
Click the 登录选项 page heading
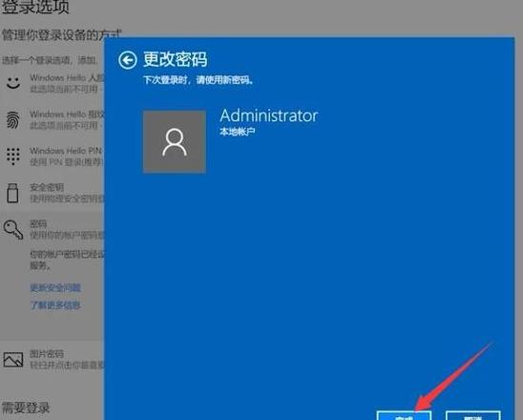tap(35, 7)
